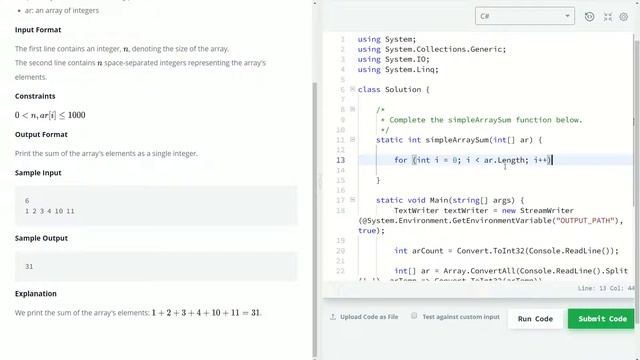
Task: Click the Upload Code as File link
Action: 369,317
